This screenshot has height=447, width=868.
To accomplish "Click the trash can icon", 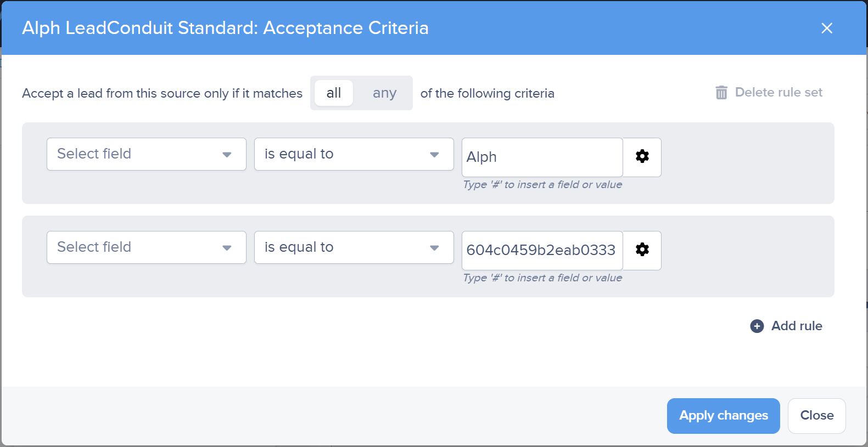I will coord(721,93).
